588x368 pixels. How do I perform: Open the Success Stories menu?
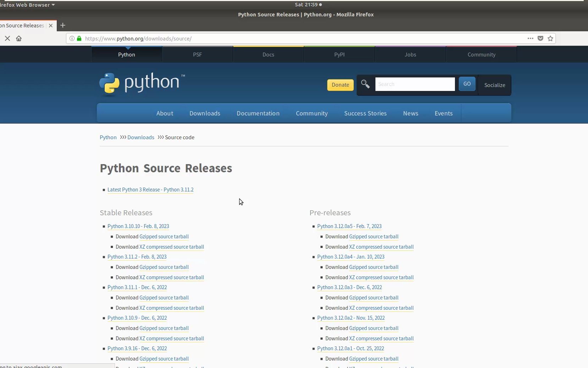pos(365,113)
